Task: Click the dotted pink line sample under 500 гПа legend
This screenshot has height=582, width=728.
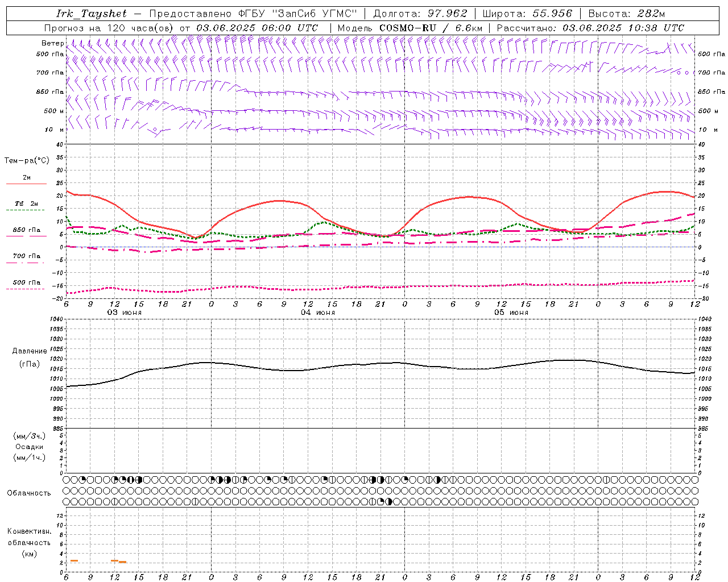Action: point(26,289)
